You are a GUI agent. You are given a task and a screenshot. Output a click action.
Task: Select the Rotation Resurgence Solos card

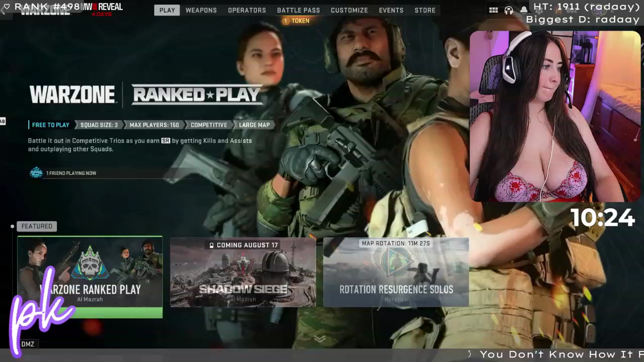pos(396,272)
